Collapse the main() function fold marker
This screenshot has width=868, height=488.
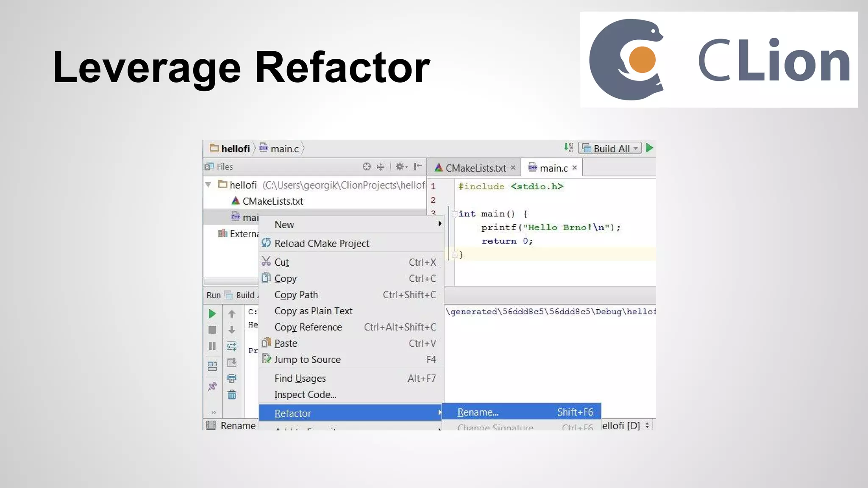click(x=454, y=213)
